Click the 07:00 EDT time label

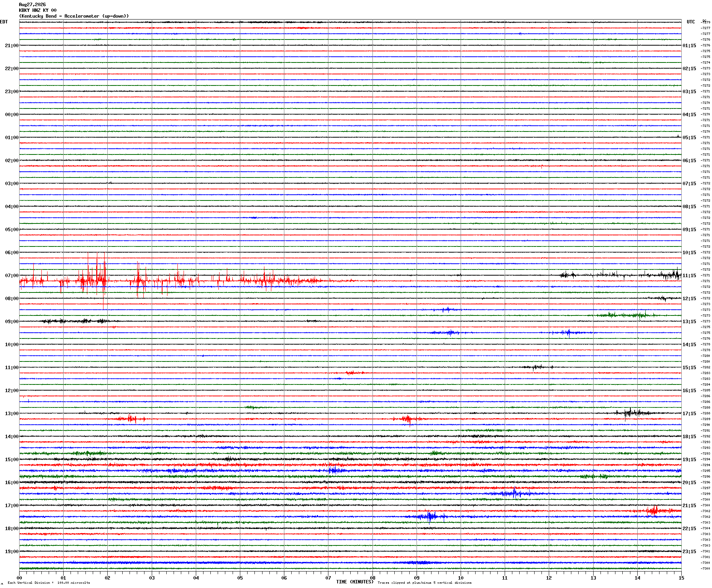pos(11,276)
